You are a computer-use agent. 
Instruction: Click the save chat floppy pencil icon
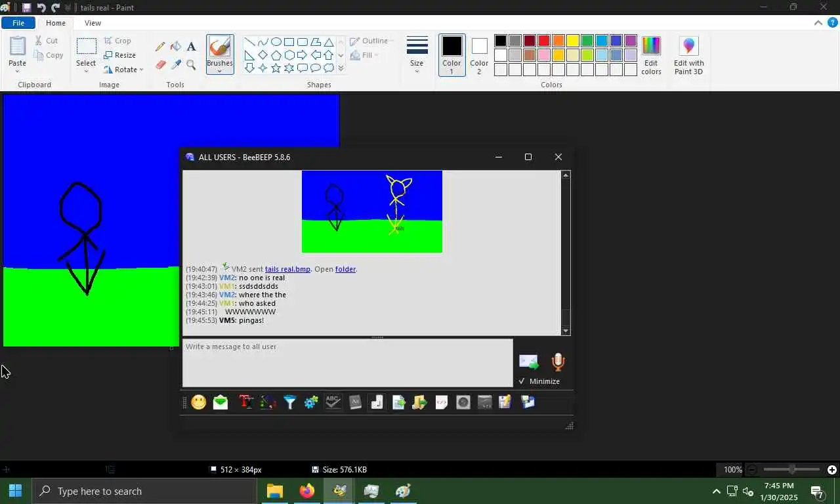505,402
